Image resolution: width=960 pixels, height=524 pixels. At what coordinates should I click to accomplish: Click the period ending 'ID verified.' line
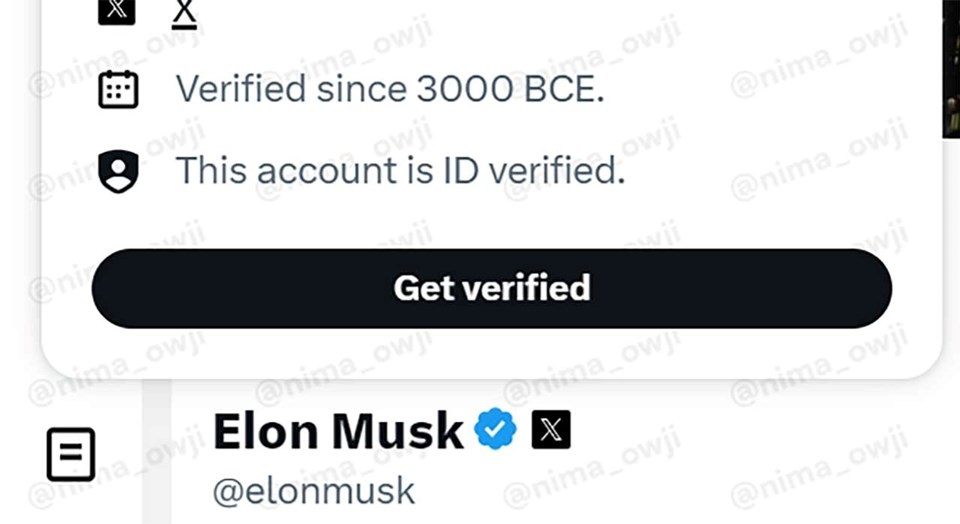(621, 181)
